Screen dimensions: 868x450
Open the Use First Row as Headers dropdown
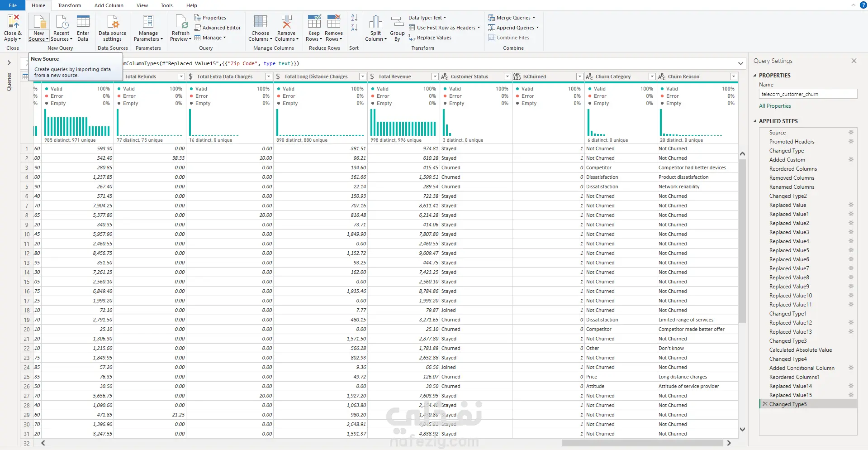[444, 28]
